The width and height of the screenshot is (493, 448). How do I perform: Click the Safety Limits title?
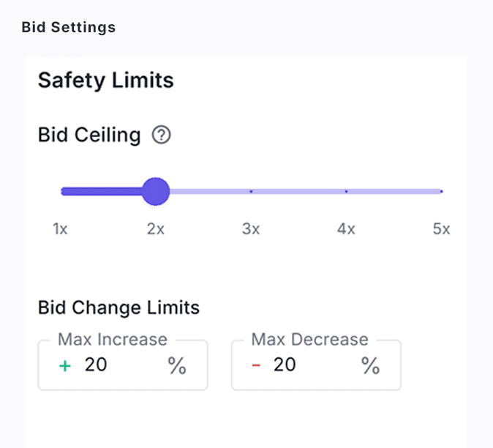point(106,80)
